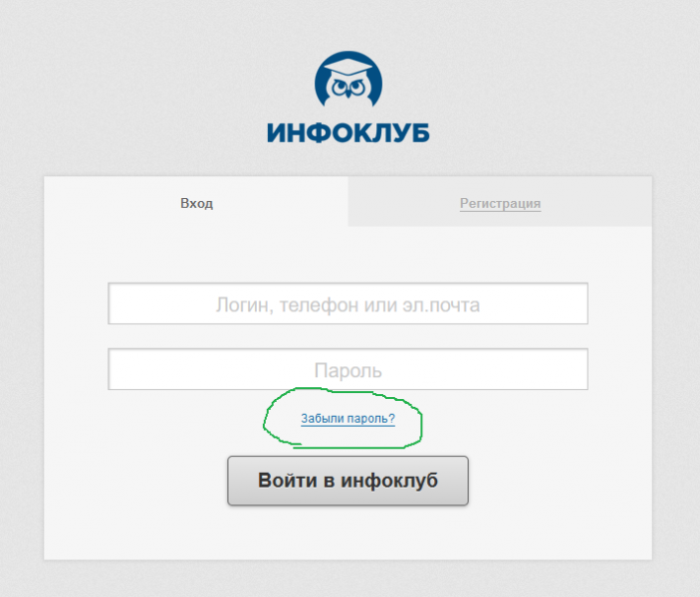
Task: Activate the Вход heading on the white tab
Action: 196,203
